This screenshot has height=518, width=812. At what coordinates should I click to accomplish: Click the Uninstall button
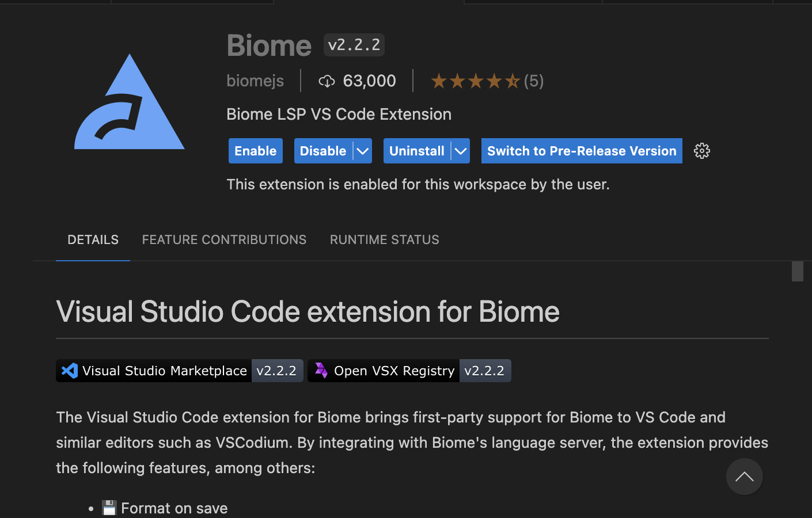pyautogui.click(x=417, y=151)
